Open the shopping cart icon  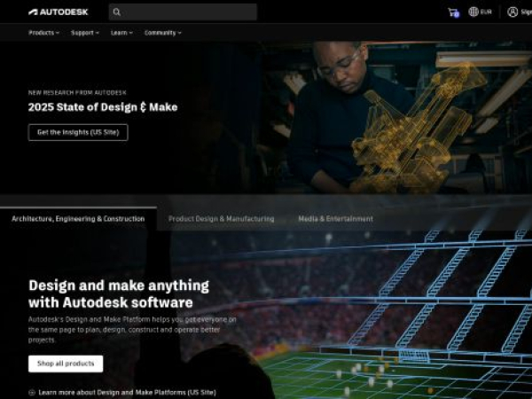pos(453,12)
